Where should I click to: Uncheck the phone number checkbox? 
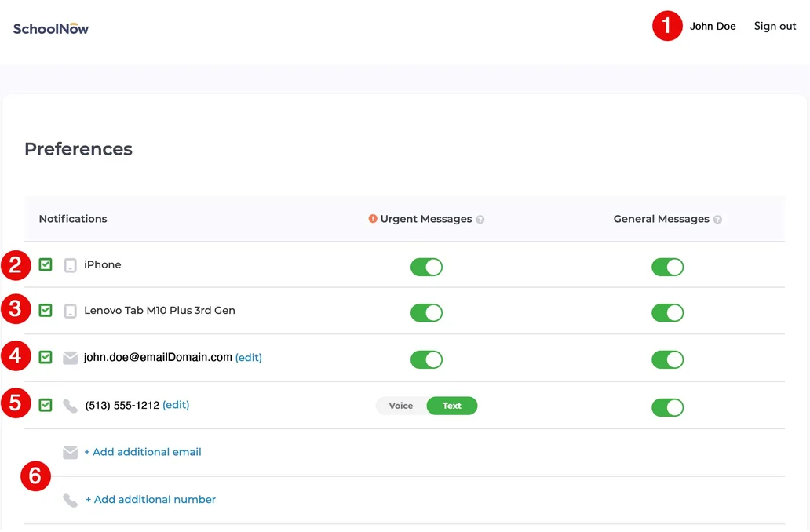(46, 405)
